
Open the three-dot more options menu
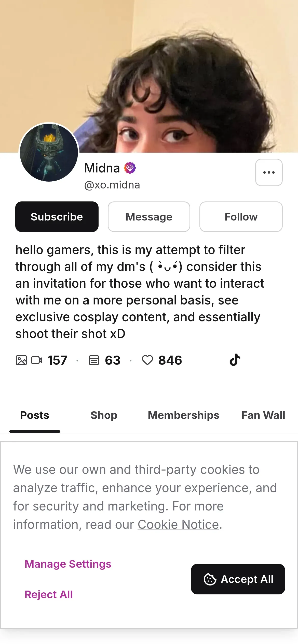pyautogui.click(x=269, y=172)
